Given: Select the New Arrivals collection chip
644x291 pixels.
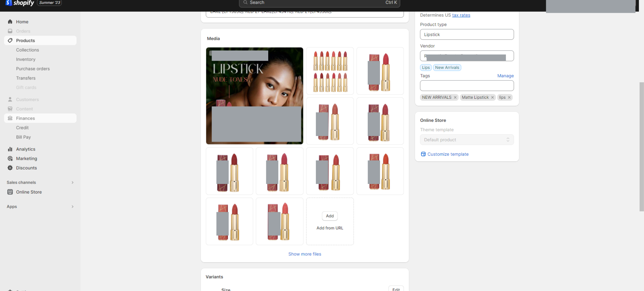Looking at the screenshot, I should coord(447,68).
